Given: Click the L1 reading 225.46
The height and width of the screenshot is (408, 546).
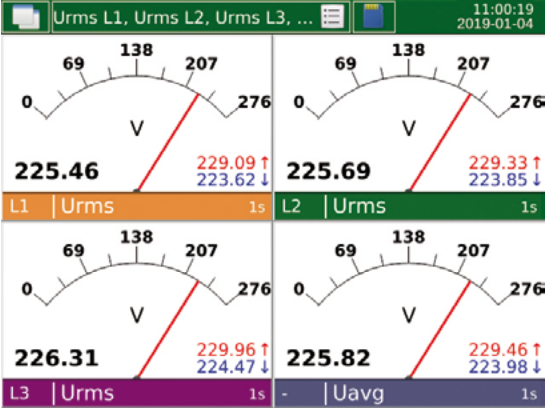Looking at the screenshot, I should click(x=56, y=171).
